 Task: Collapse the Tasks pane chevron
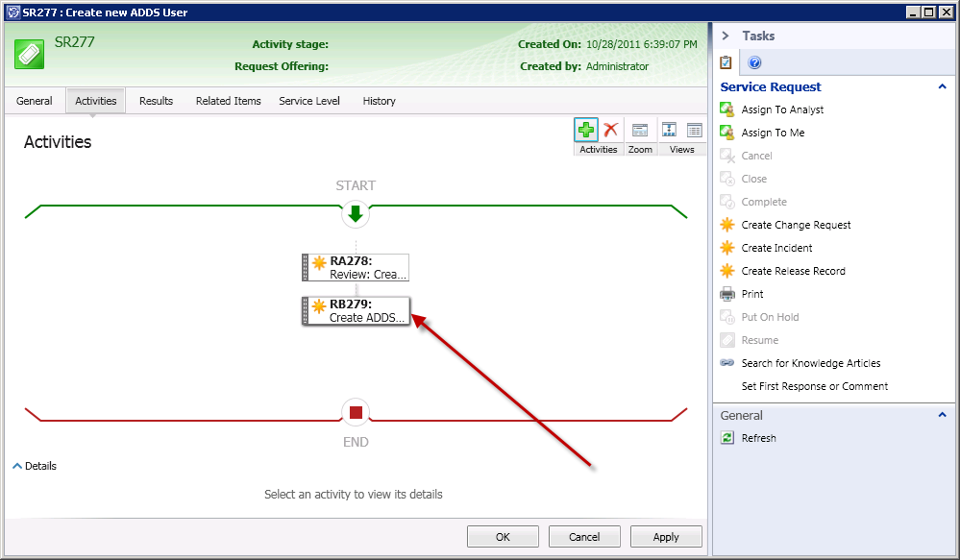coord(726,36)
